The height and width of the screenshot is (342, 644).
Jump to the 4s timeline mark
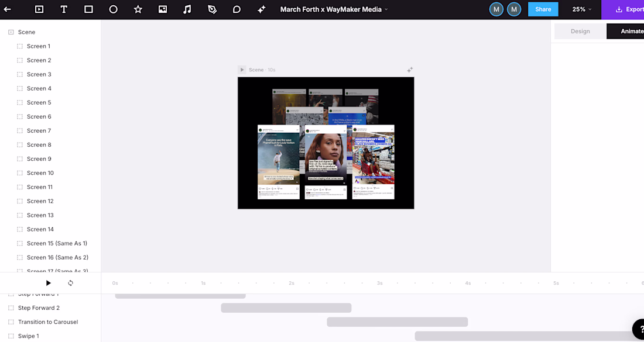click(468, 284)
